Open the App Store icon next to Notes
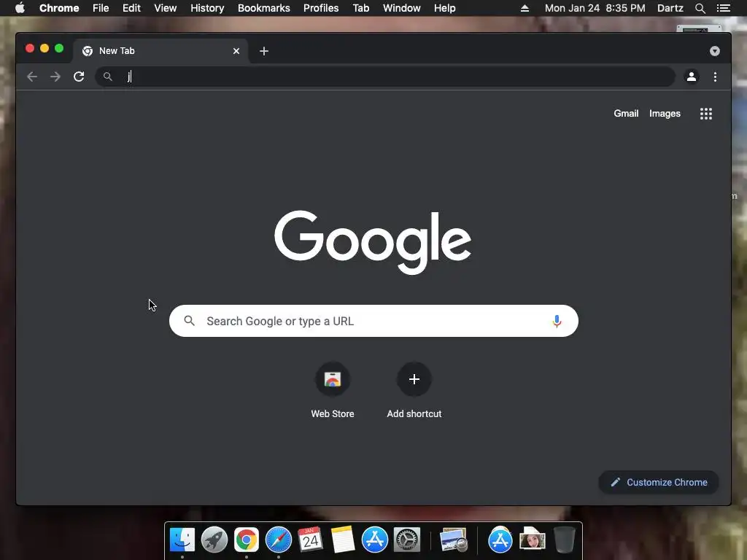 374,540
